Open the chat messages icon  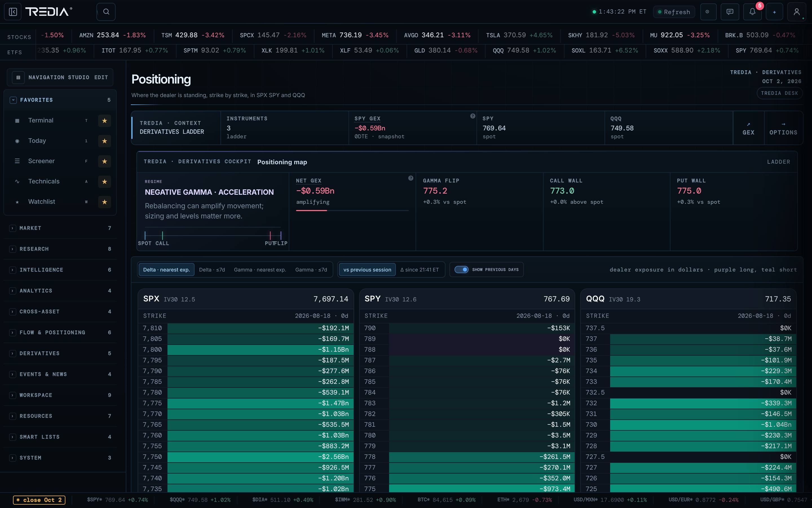click(x=730, y=12)
